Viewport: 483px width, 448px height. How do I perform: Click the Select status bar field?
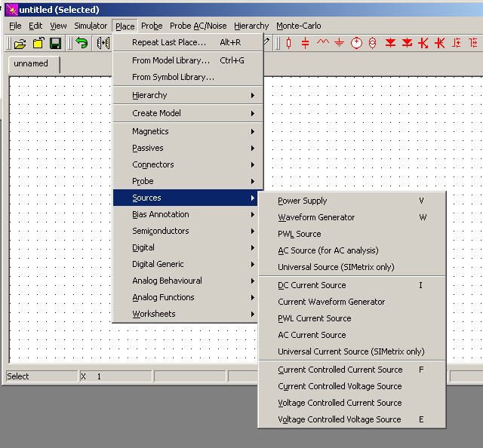[x=42, y=376]
